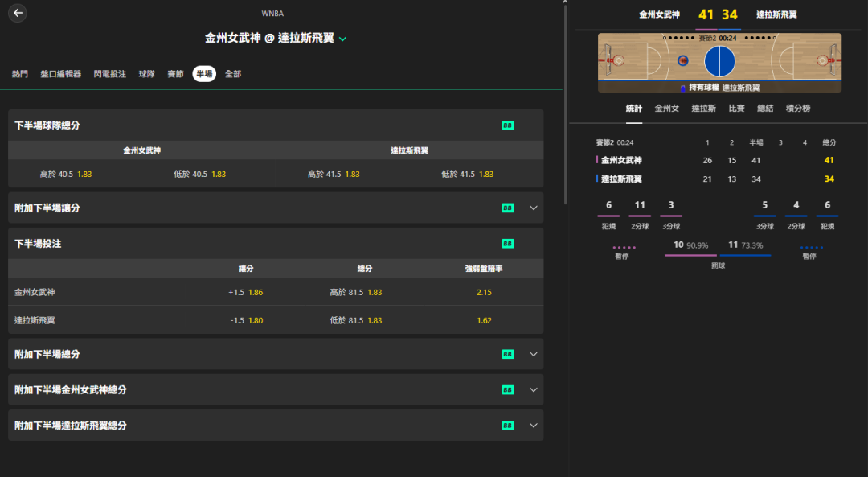Expand 附加下半場達拉斯飛翼總分 section

(534, 426)
